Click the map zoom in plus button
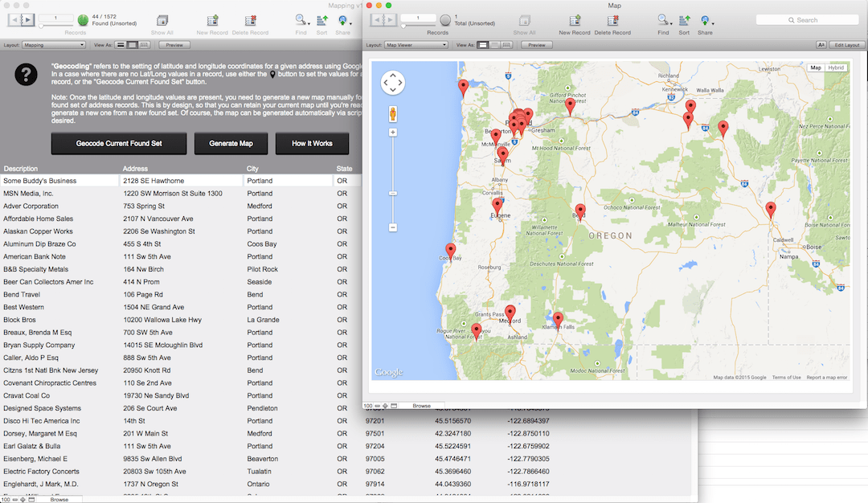Viewport: 868px width, 503px height. tap(393, 132)
